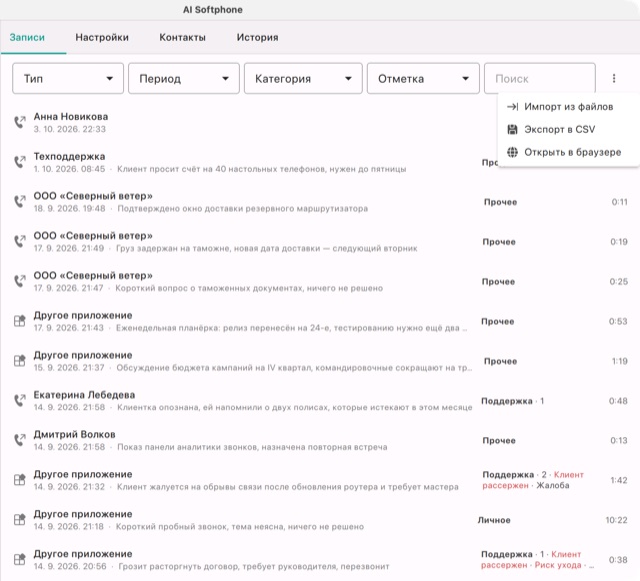
Task: Open the Период filter dropdown
Action: [x=184, y=78]
